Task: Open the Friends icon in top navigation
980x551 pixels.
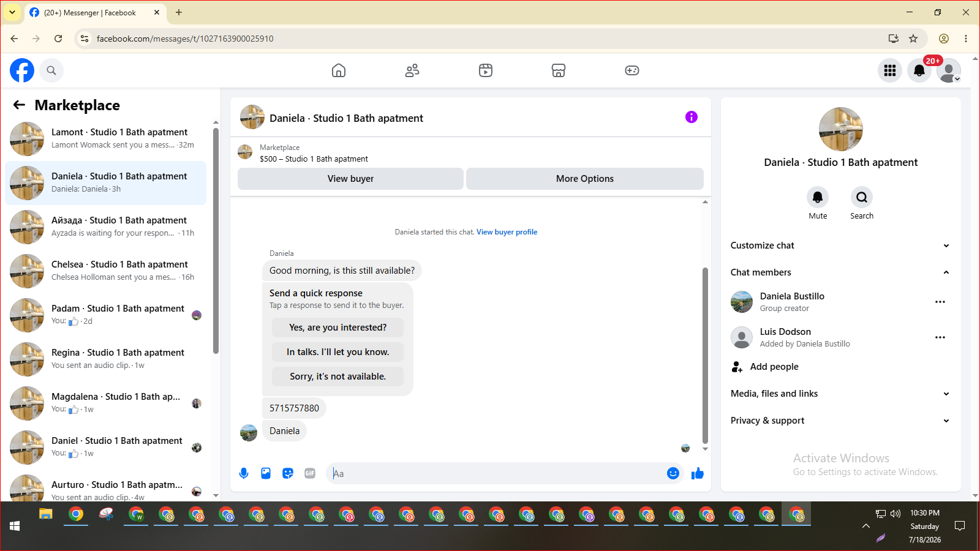Action: click(x=412, y=70)
